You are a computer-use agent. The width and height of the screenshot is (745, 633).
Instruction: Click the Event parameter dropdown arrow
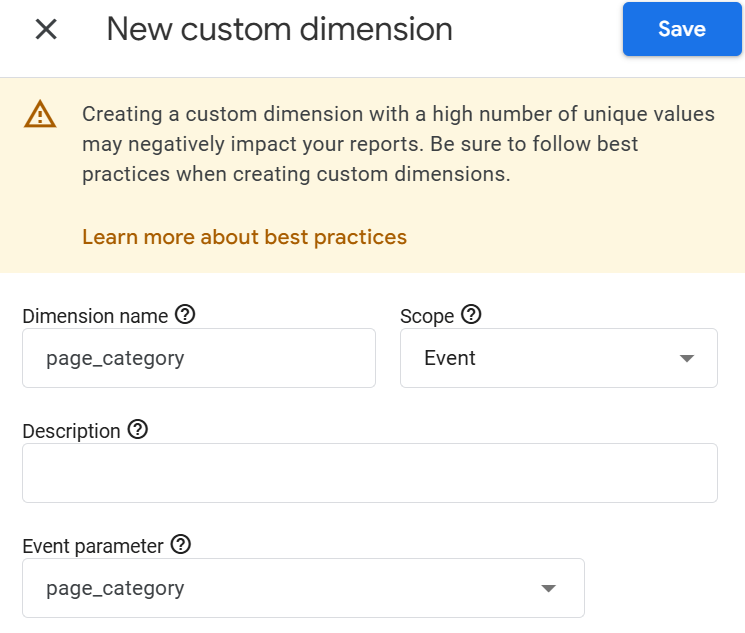coord(548,588)
